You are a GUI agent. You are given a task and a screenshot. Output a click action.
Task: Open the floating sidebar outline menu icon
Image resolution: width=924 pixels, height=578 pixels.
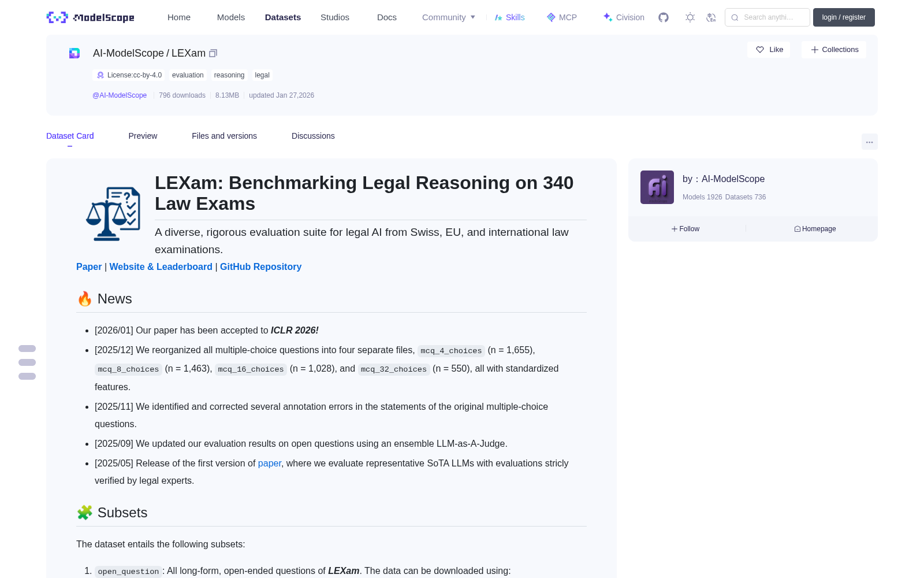[x=27, y=362]
